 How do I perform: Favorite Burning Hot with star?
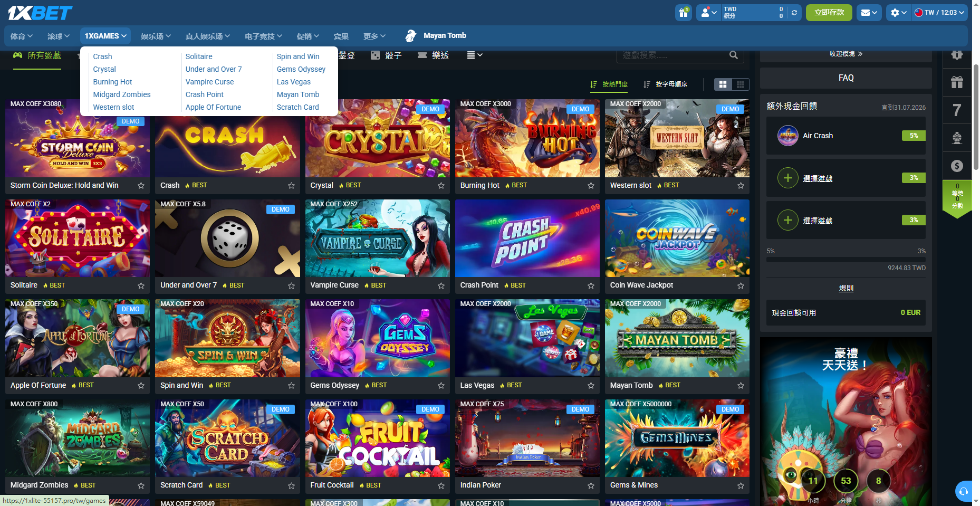click(591, 186)
